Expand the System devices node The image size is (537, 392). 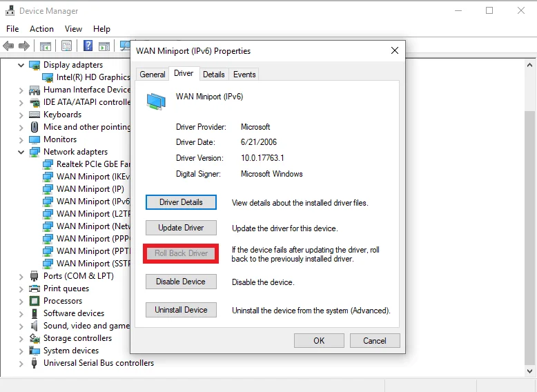21,351
